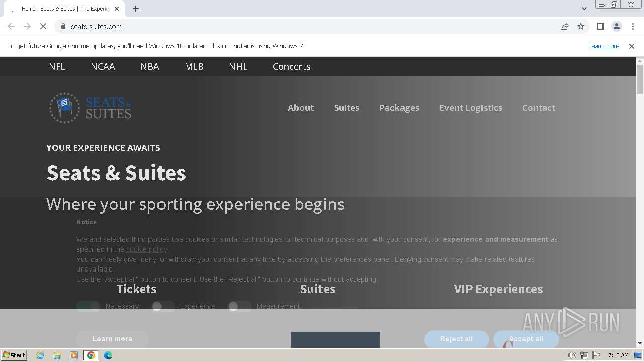The image size is (644, 362).
Task: Go to the Suites nav link
Action: coord(347,108)
